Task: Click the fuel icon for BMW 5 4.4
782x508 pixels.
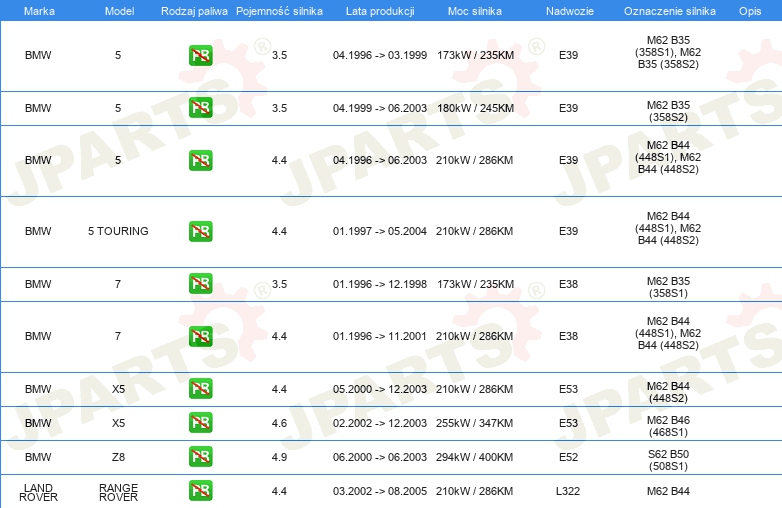Action: pos(200,160)
